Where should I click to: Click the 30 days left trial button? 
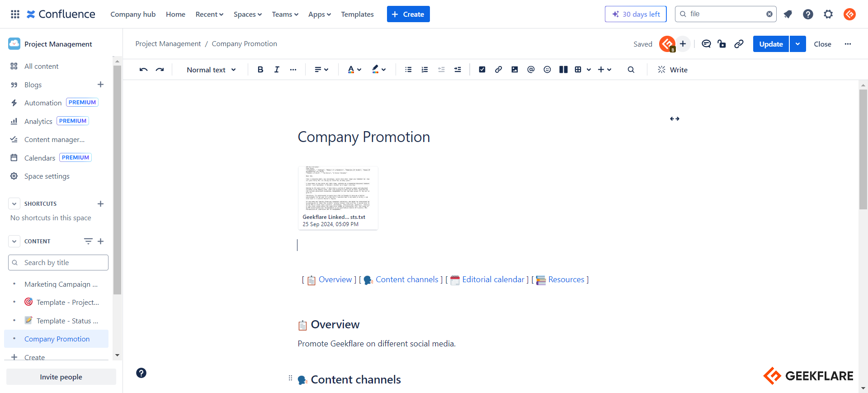pos(636,14)
